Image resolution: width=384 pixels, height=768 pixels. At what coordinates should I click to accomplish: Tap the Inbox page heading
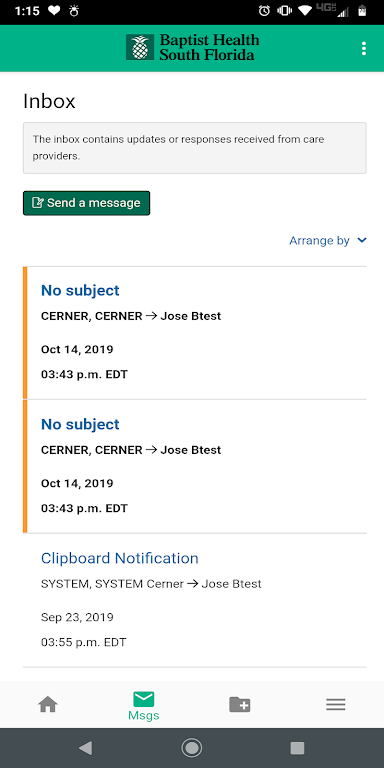tap(49, 101)
